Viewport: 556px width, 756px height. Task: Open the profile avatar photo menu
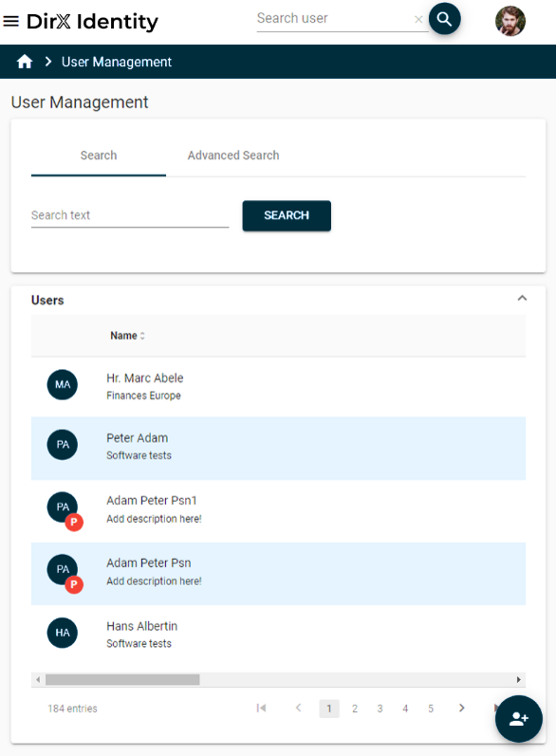coord(510,21)
